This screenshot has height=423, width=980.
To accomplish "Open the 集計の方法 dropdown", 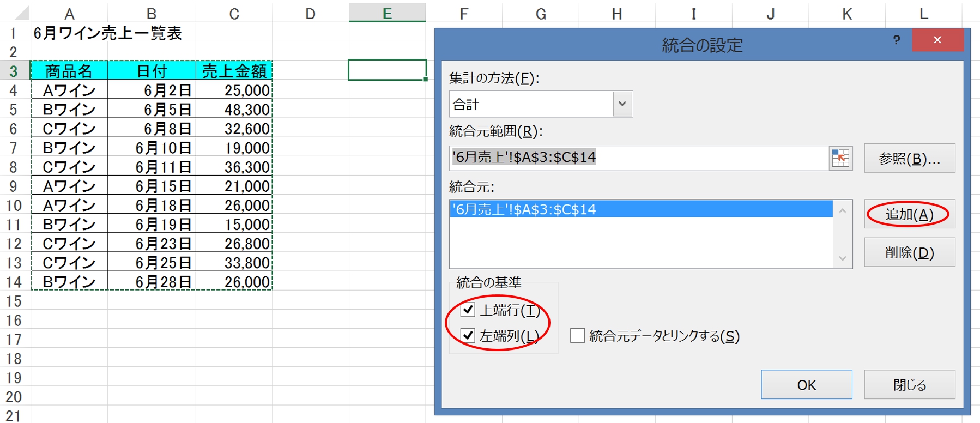I will (622, 104).
